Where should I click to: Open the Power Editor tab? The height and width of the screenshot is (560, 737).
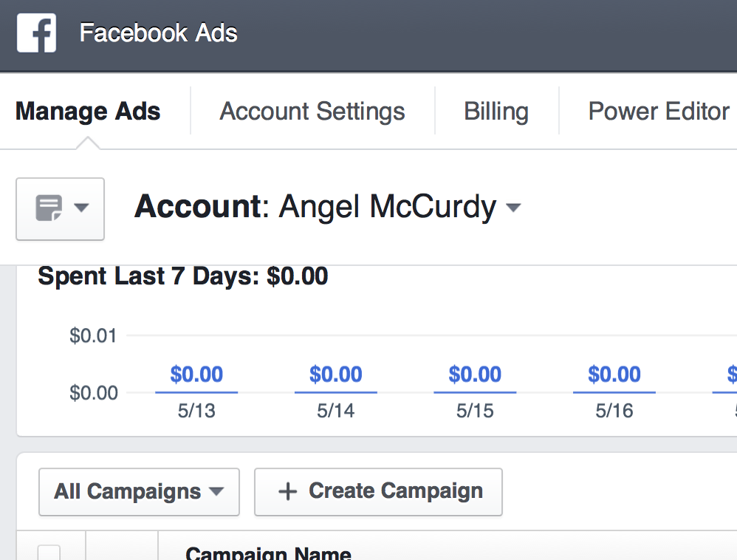659,112
